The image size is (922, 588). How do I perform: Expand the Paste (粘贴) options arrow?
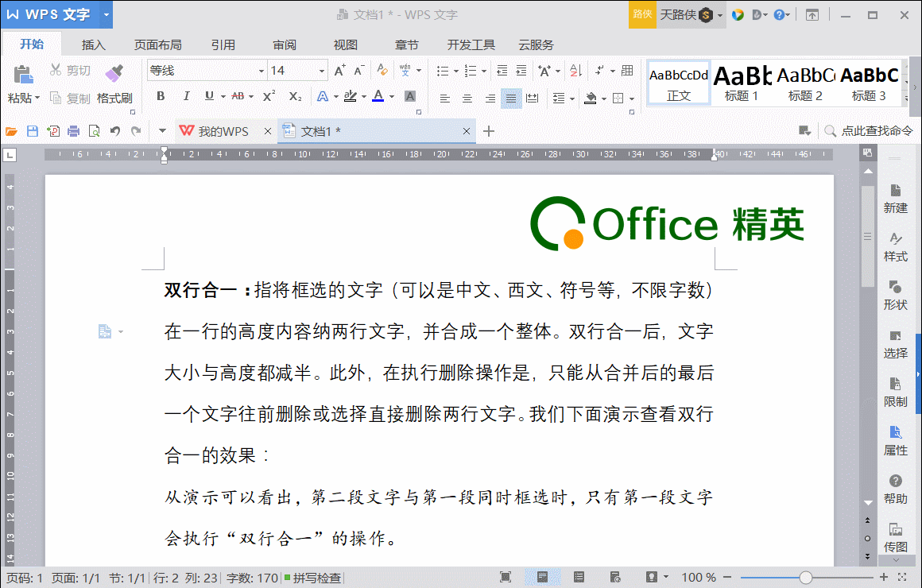click(x=37, y=98)
